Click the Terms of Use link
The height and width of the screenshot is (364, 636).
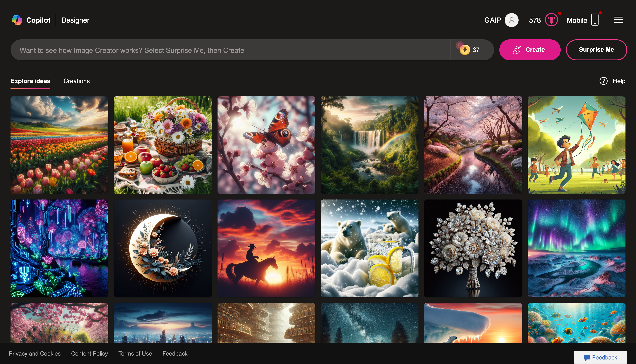[135, 353]
